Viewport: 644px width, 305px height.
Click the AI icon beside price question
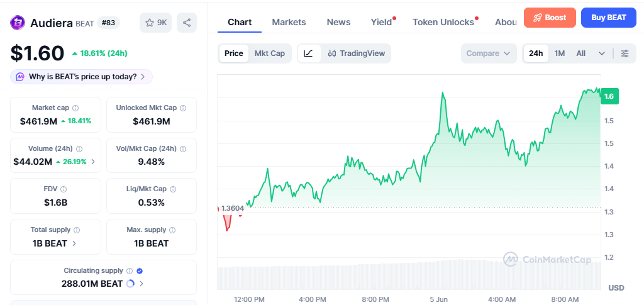pos(21,77)
